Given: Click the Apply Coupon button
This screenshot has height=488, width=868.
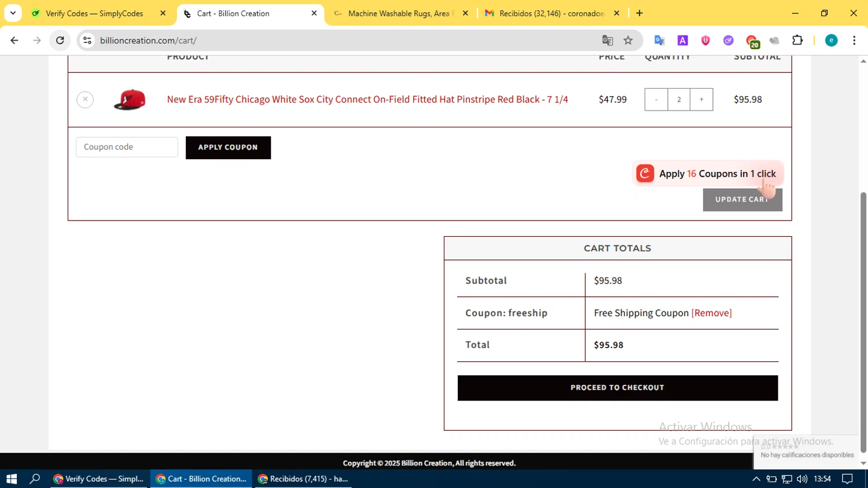Looking at the screenshot, I should coord(228,148).
